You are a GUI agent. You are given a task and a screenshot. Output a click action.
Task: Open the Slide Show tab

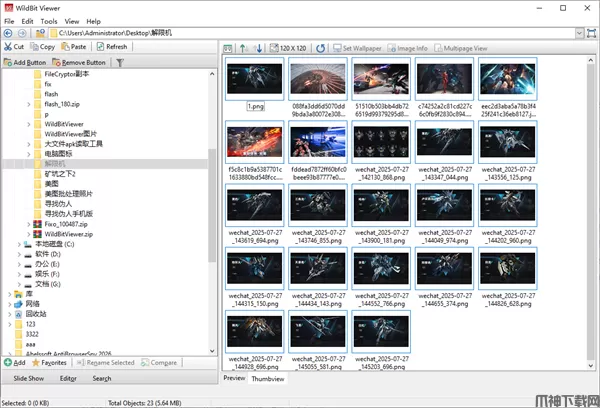click(28, 379)
